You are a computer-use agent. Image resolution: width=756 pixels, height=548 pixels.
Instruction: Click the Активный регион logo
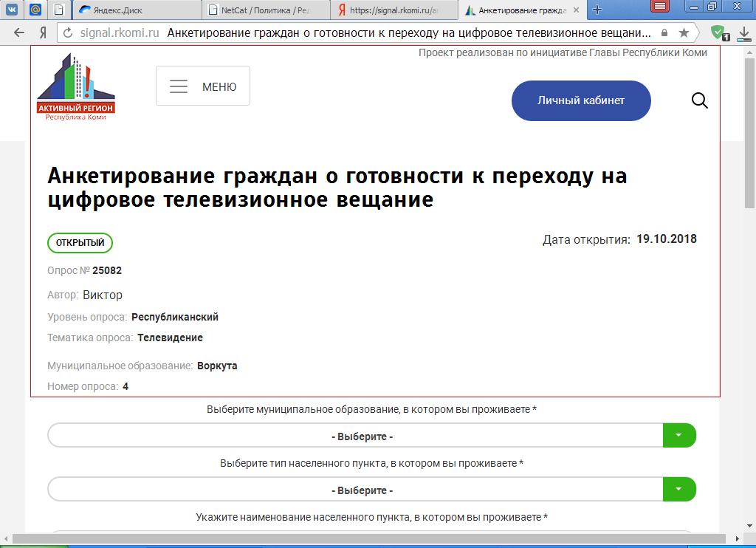(76, 87)
